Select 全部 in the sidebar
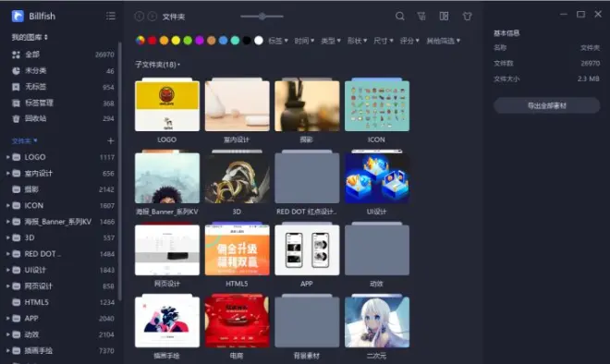The image size is (610, 364). (x=63, y=55)
